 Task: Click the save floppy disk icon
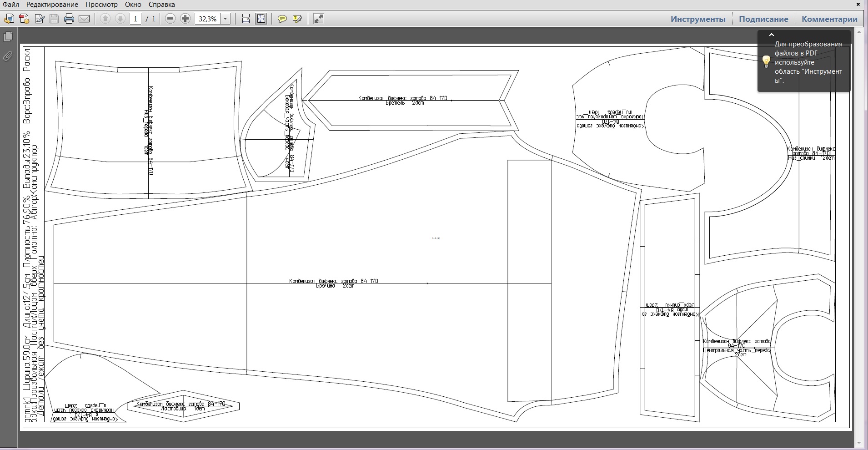[54, 19]
